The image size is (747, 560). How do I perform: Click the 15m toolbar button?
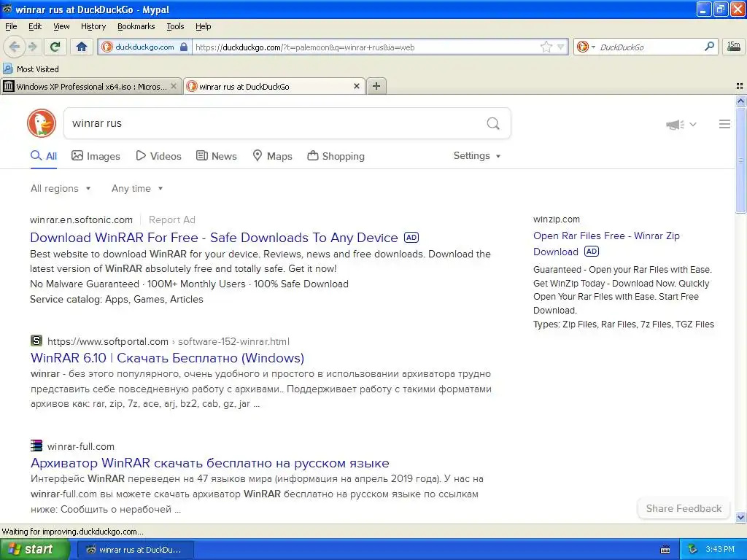pyautogui.click(x=733, y=47)
